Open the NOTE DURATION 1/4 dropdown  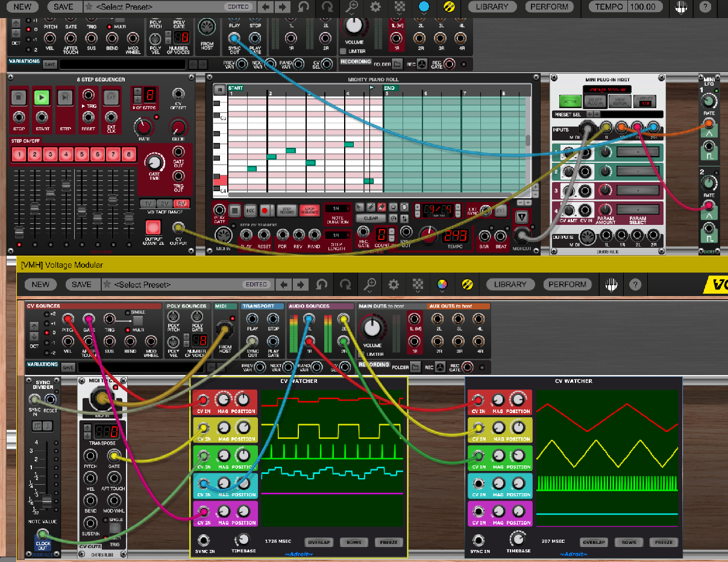(337, 208)
